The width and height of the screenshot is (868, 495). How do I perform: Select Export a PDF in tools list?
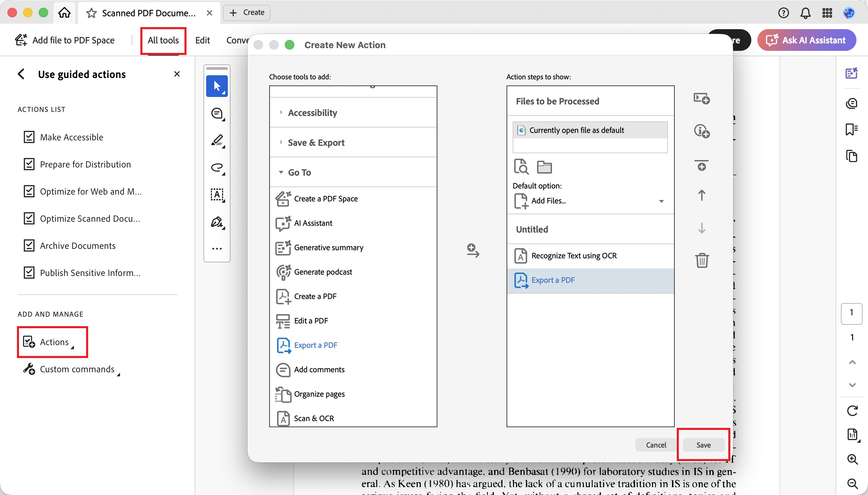click(353, 345)
